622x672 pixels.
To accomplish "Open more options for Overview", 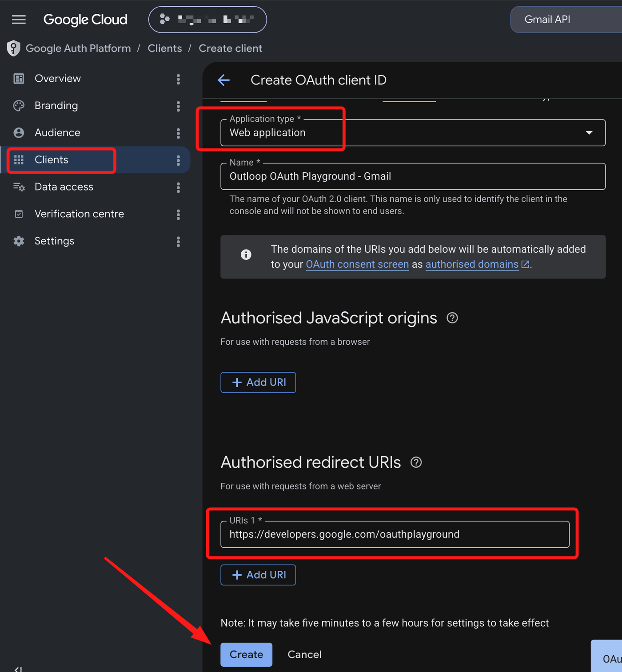I will pyautogui.click(x=178, y=79).
